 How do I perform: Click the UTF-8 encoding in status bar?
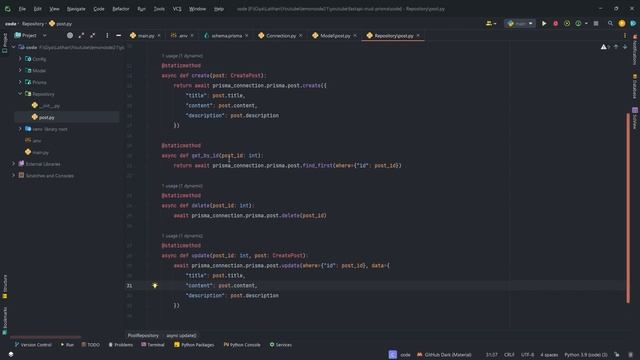pos(527,355)
